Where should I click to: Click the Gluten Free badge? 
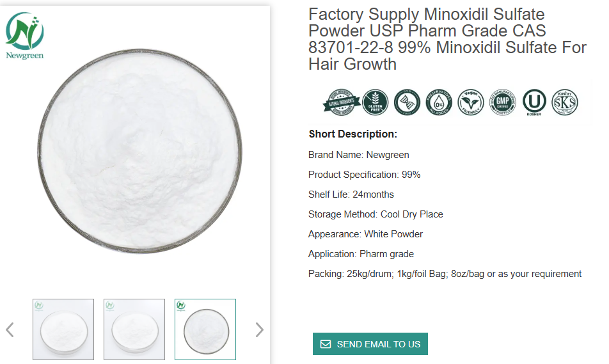pyautogui.click(x=376, y=102)
